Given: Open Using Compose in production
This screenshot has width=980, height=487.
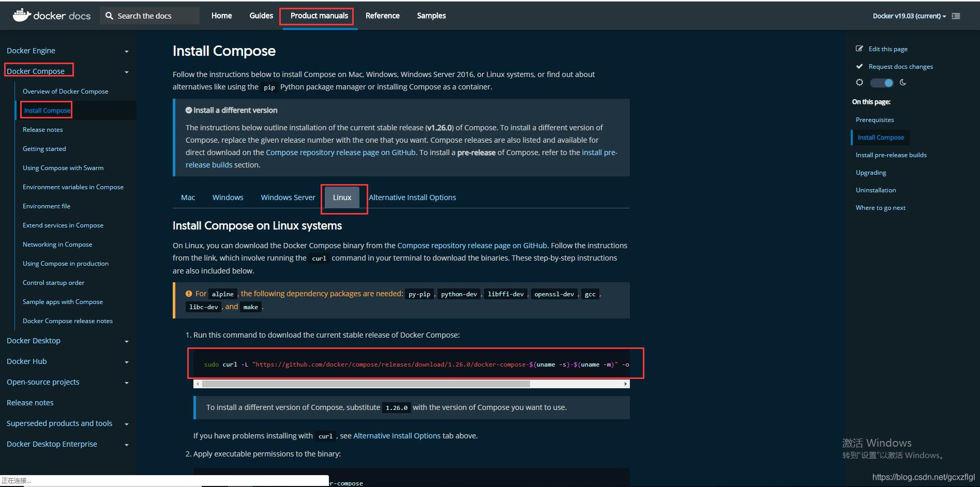Looking at the screenshot, I should click(x=66, y=264).
